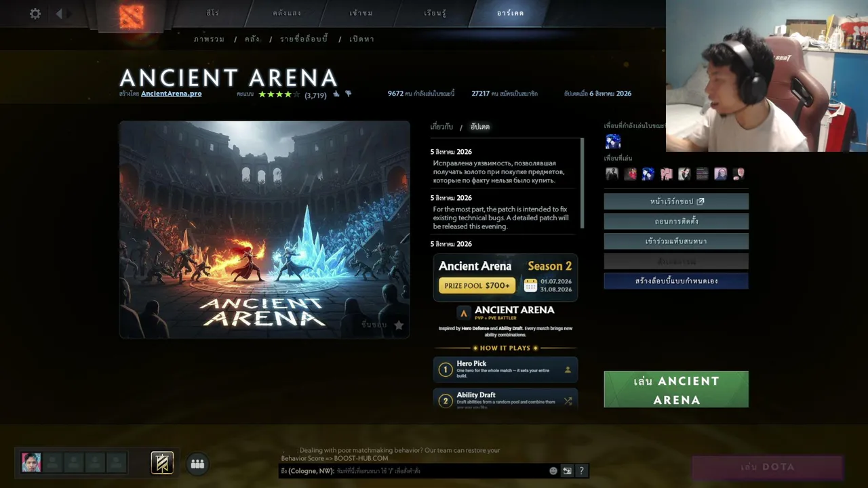Open the emoticon picker in the chat bar
This screenshot has height=488, width=868.
click(553, 471)
